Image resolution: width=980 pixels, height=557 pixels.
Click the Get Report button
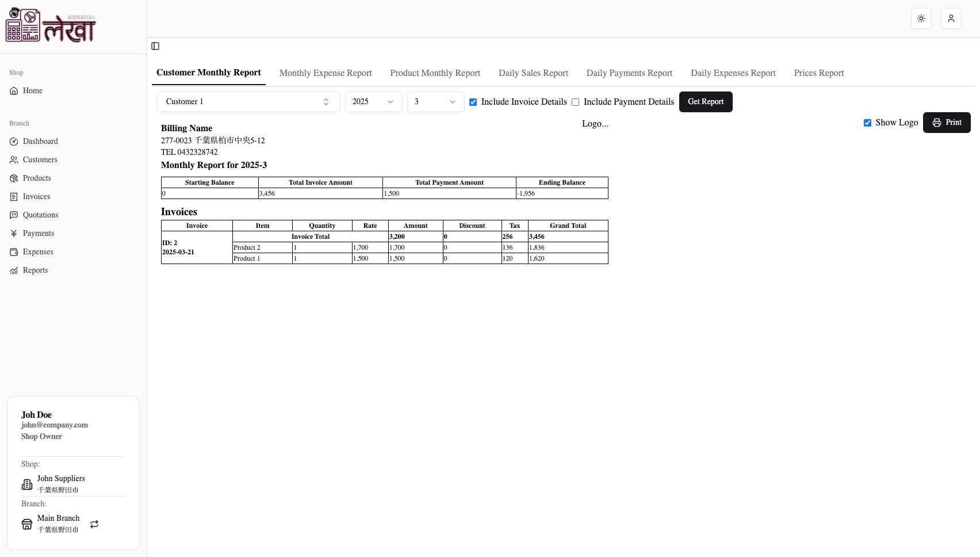[x=706, y=101]
